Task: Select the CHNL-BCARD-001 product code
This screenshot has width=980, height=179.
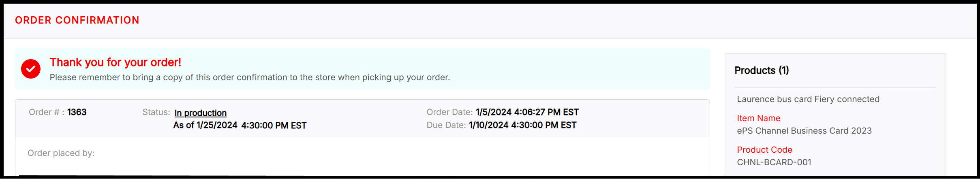Action: (774, 162)
